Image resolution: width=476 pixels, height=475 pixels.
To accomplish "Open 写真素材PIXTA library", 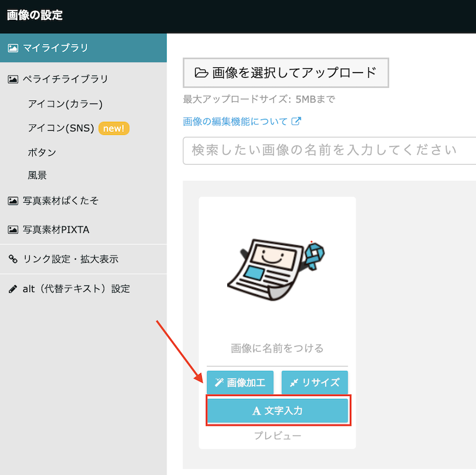I will (x=56, y=229).
